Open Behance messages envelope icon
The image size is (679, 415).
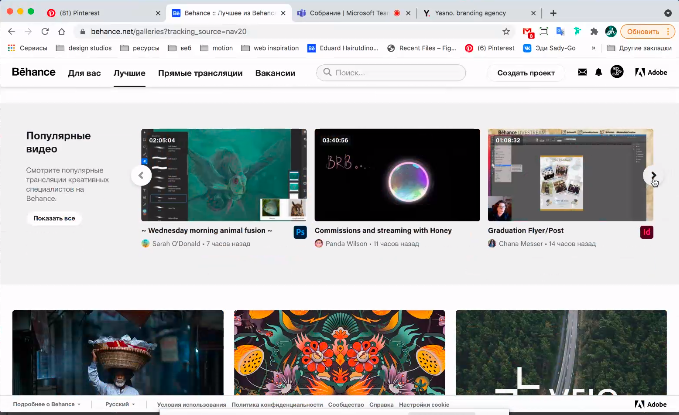[x=582, y=73]
